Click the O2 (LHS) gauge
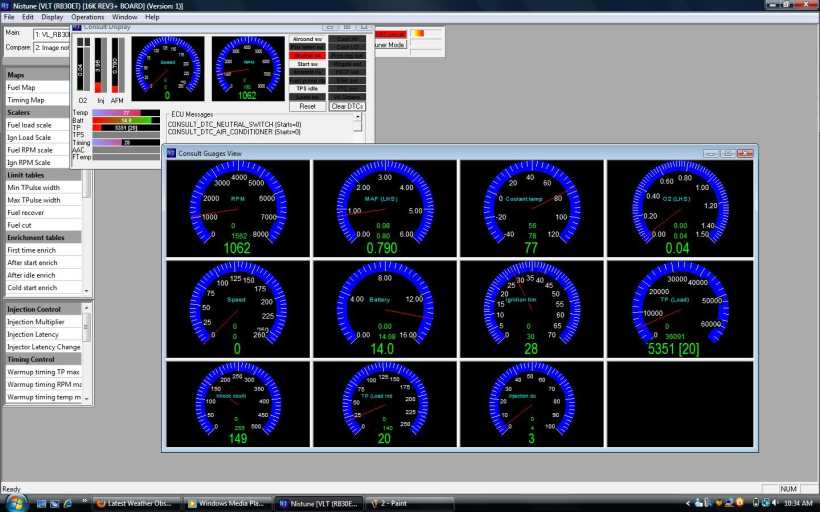Screen dimensions: 820x512 point(679,207)
